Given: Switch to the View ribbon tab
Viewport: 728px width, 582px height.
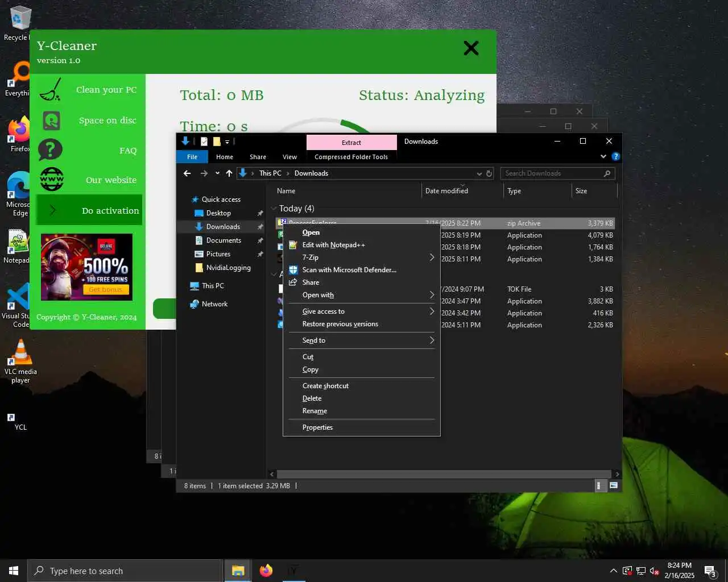Looking at the screenshot, I should (x=289, y=157).
